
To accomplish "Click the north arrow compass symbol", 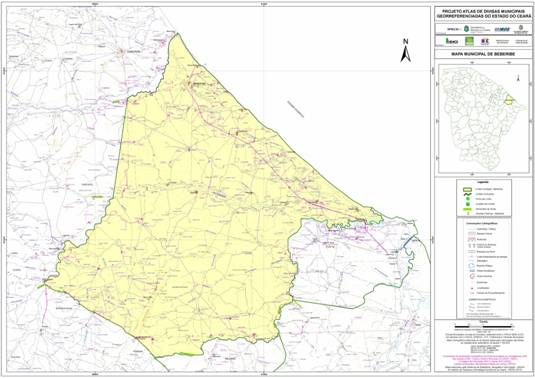I will tap(405, 50).
